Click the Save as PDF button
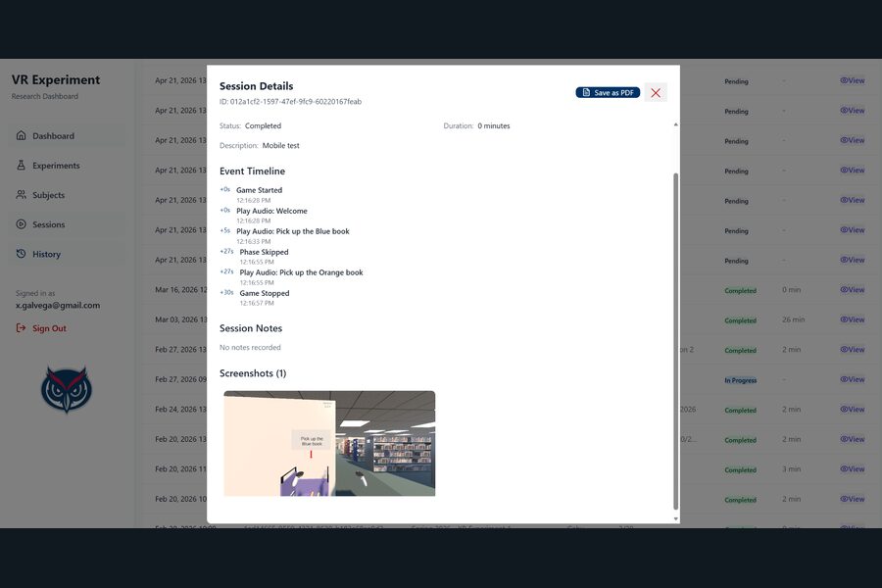This screenshot has height=588, width=882. click(608, 93)
